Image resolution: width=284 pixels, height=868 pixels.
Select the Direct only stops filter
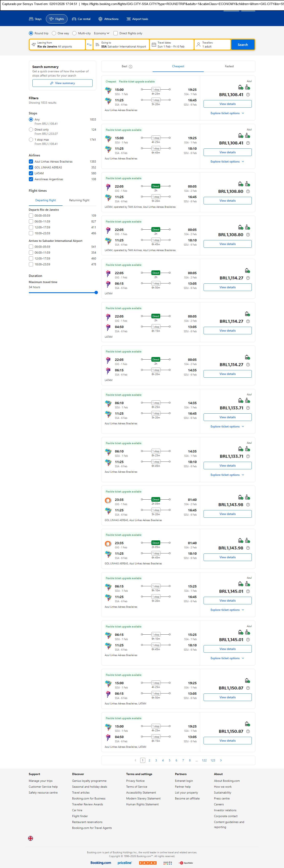(x=31, y=130)
